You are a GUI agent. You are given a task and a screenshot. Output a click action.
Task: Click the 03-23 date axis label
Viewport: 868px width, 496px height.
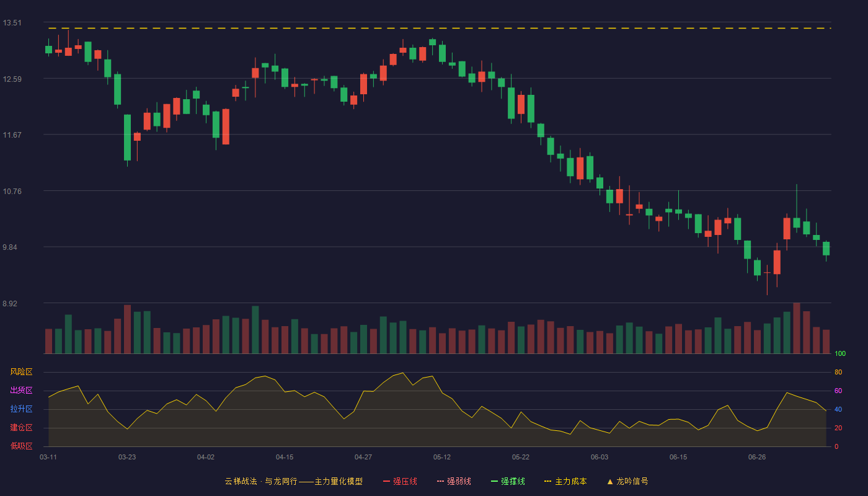(127, 457)
